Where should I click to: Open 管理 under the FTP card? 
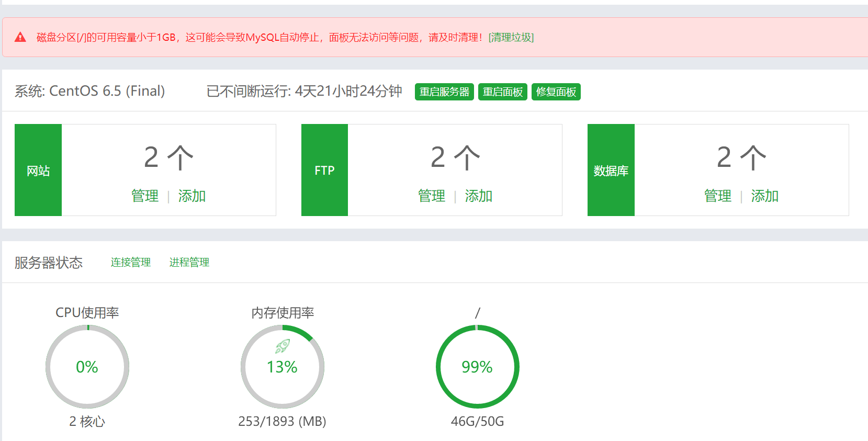click(432, 196)
